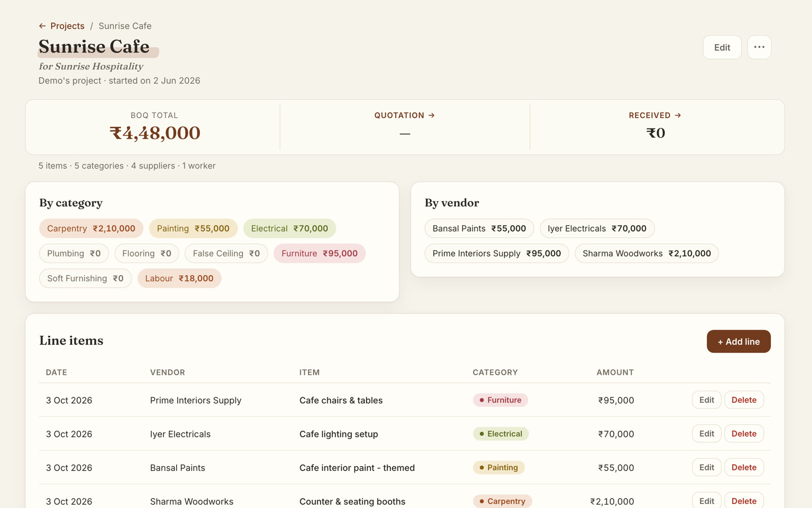Select the Labour ₹18,000 category chip
Screen dimensions: 812x508
pyautogui.click(x=179, y=278)
